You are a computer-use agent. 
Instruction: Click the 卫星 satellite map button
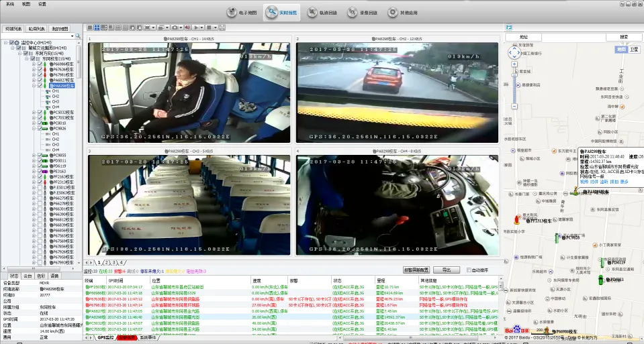coord(634,49)
